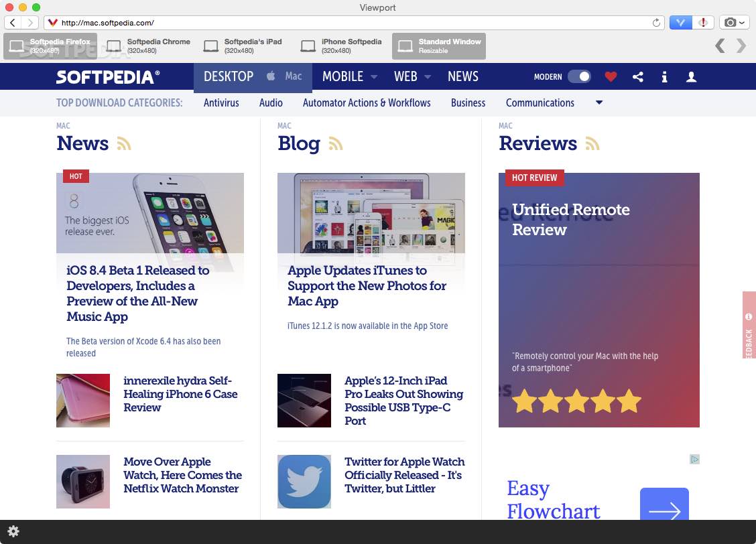The width and height of the screenshot is (756, 544).
Task: Reload the page with the refresh icon
Action: pyautogui.click(x=655, y=23)
